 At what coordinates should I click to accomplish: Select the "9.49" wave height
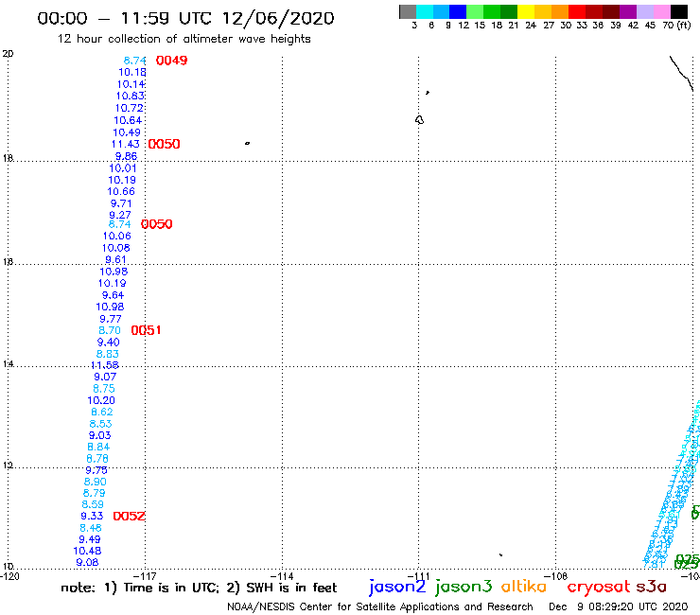click(x=90, y=539)
